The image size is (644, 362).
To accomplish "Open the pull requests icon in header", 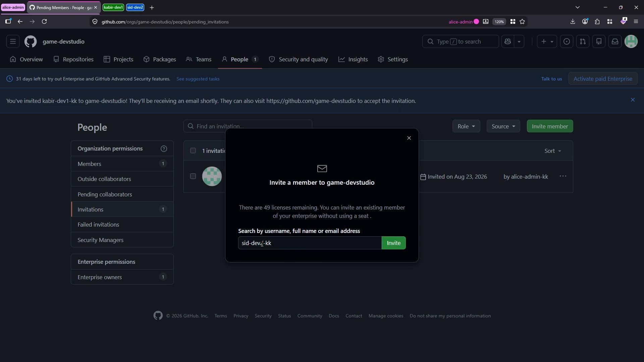I will pyautogui.click(x=583, y=42).
